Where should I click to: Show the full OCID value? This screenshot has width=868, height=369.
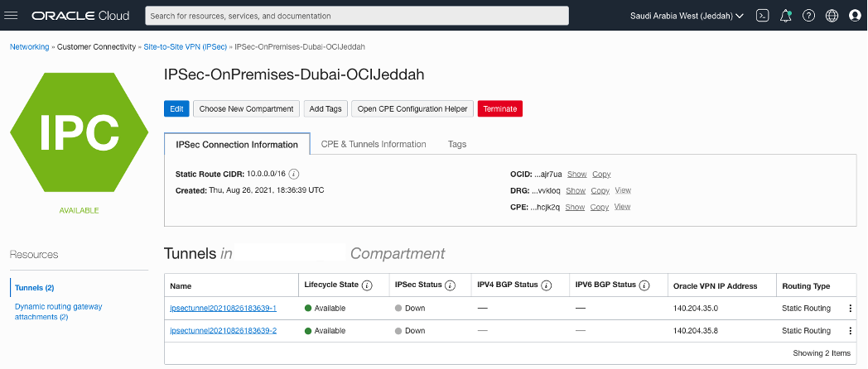point(576,174)
